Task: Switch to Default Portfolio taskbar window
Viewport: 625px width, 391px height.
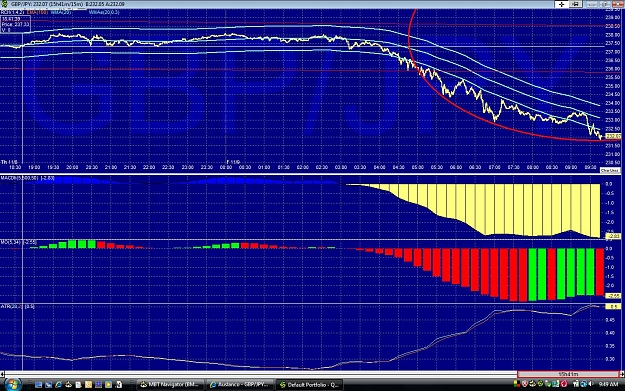Action: 309,385
